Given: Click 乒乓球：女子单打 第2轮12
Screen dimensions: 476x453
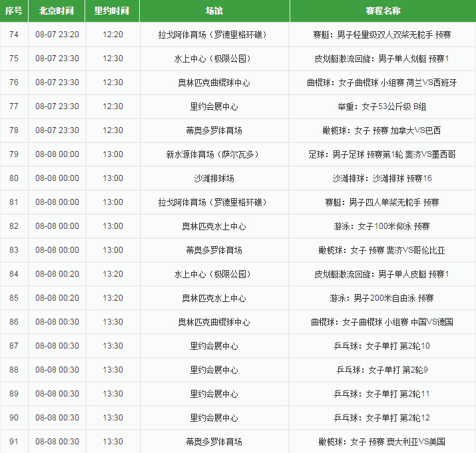Looking at the screenshot, I should pyautogui.click(x=382, y=418).
